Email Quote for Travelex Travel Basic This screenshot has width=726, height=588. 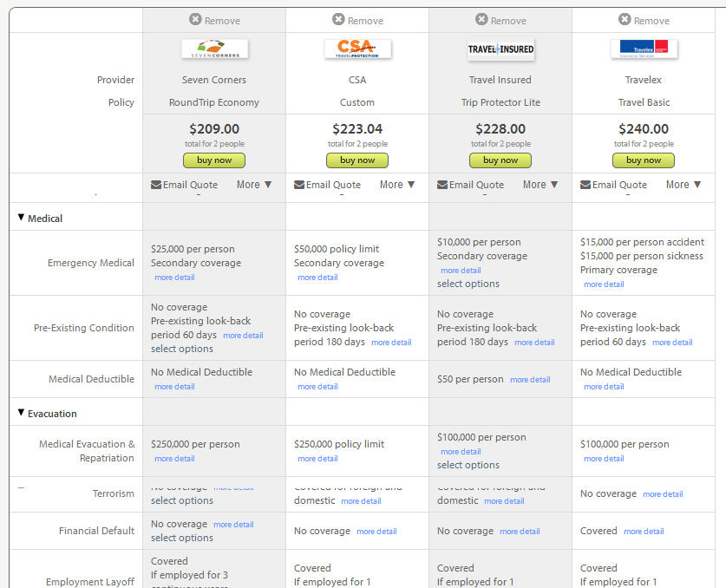pyautogui.click(x=619, y=186)
